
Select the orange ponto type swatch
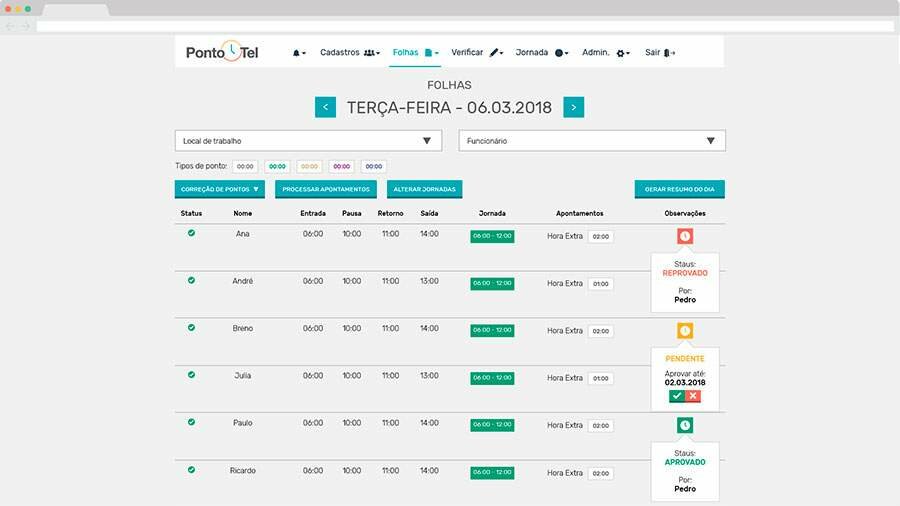[x=309, y=166]
